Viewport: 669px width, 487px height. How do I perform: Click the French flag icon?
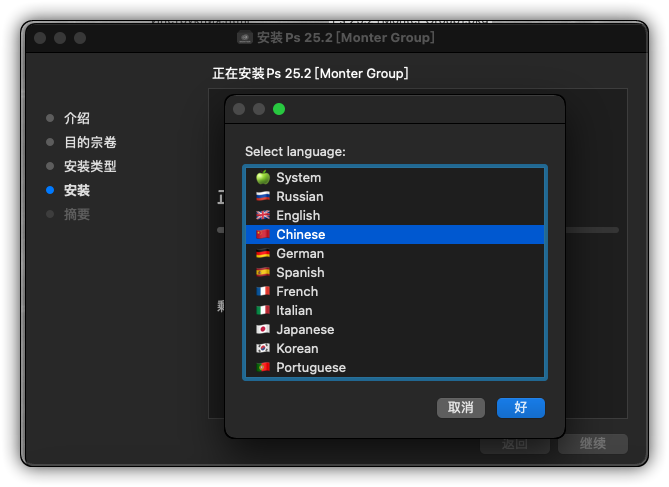[x=263, y=291]
